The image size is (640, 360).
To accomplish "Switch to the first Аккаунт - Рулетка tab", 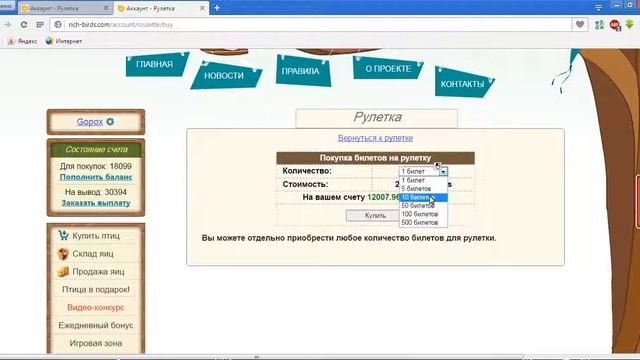I will [x=65, y=8].
